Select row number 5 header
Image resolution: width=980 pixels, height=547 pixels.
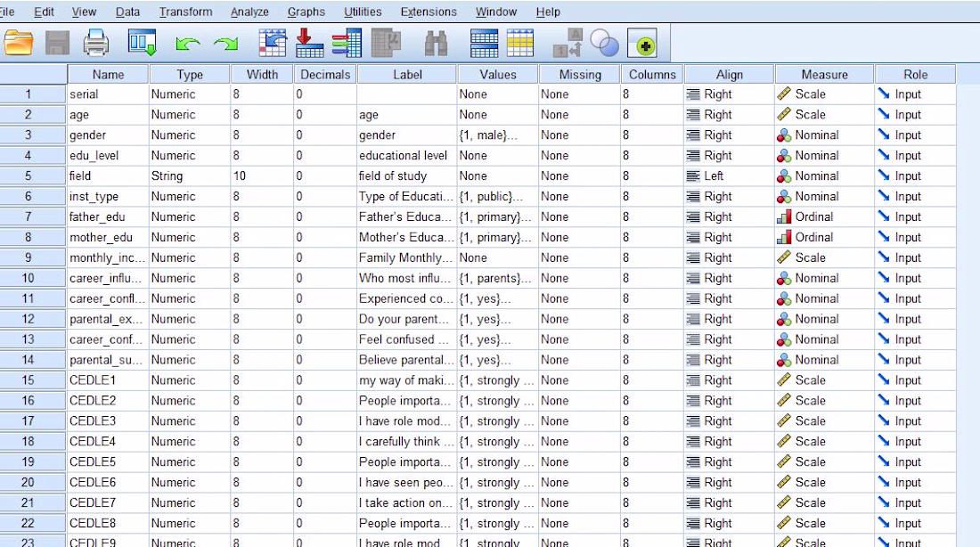click(x=33, y=176)
